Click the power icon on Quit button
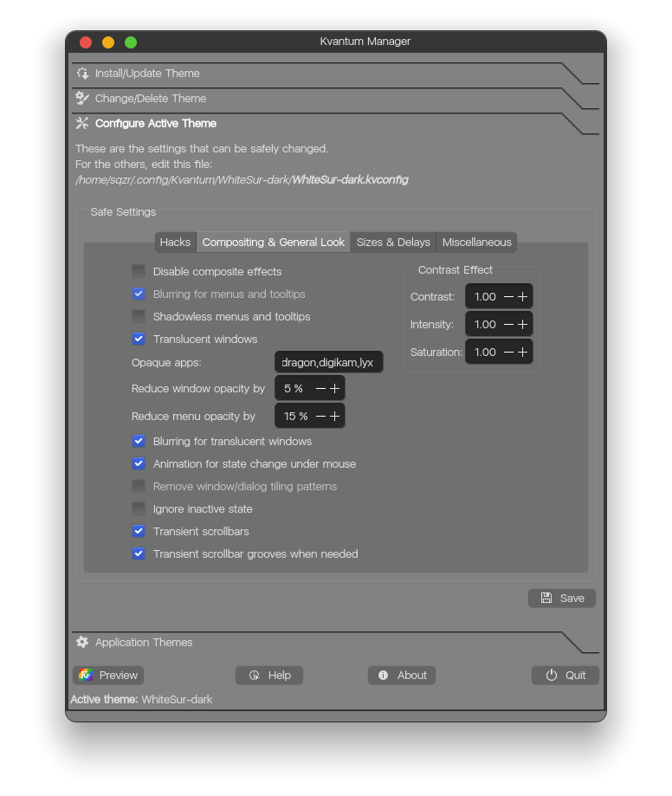Image resolution: width=672 pixels, height=796 pixels. point(552,676)
